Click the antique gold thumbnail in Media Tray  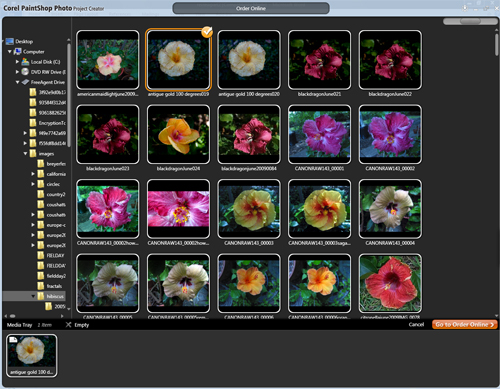point(31,355)
